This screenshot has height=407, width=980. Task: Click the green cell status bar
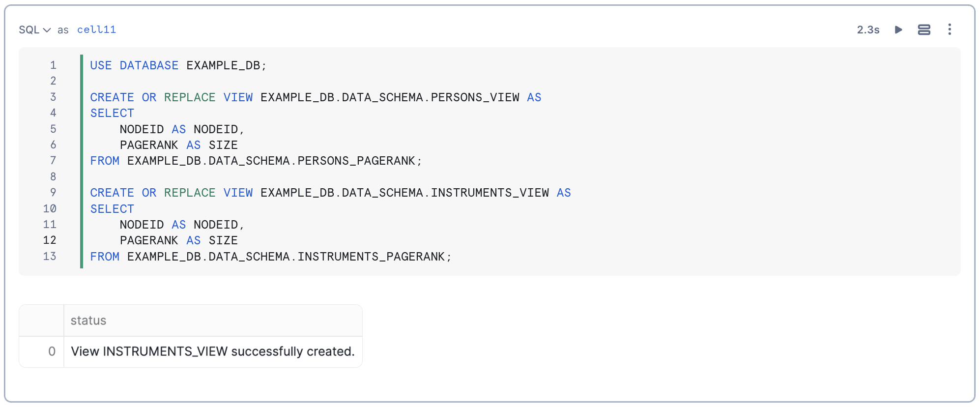[x=82, y=161]
